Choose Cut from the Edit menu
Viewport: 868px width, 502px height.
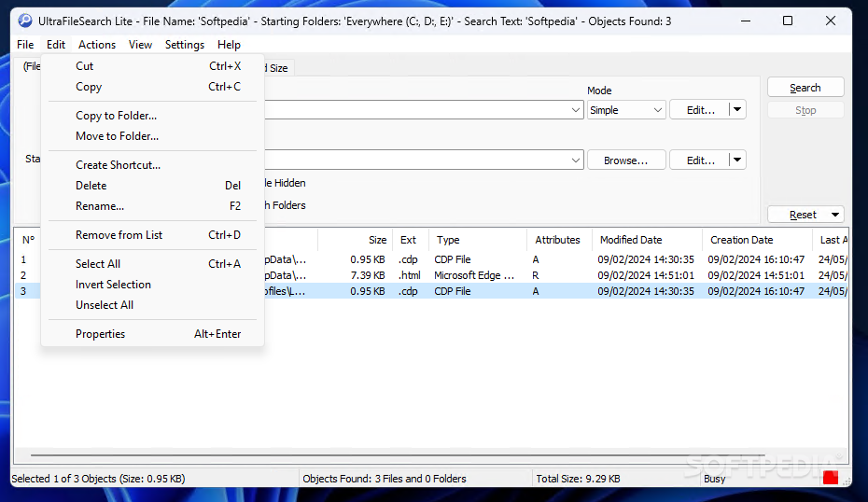[x=152, y=66]
